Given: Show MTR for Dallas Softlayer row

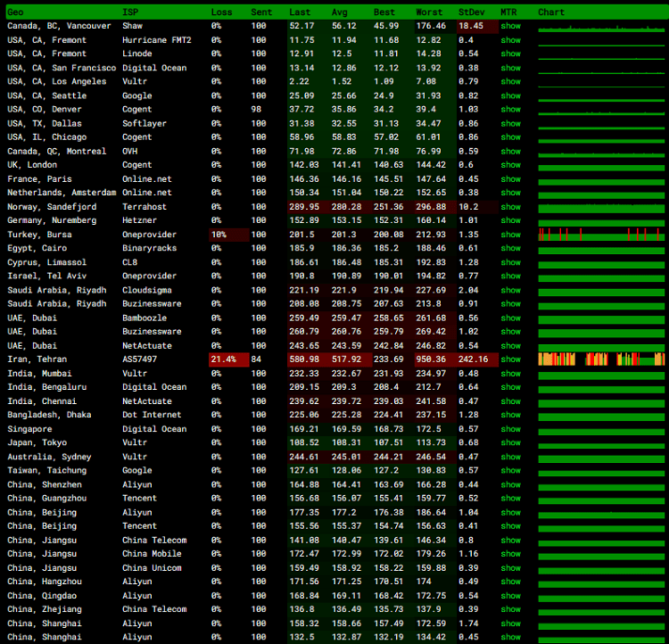Looking at the screenshot, I should click(x=511, y=123).
